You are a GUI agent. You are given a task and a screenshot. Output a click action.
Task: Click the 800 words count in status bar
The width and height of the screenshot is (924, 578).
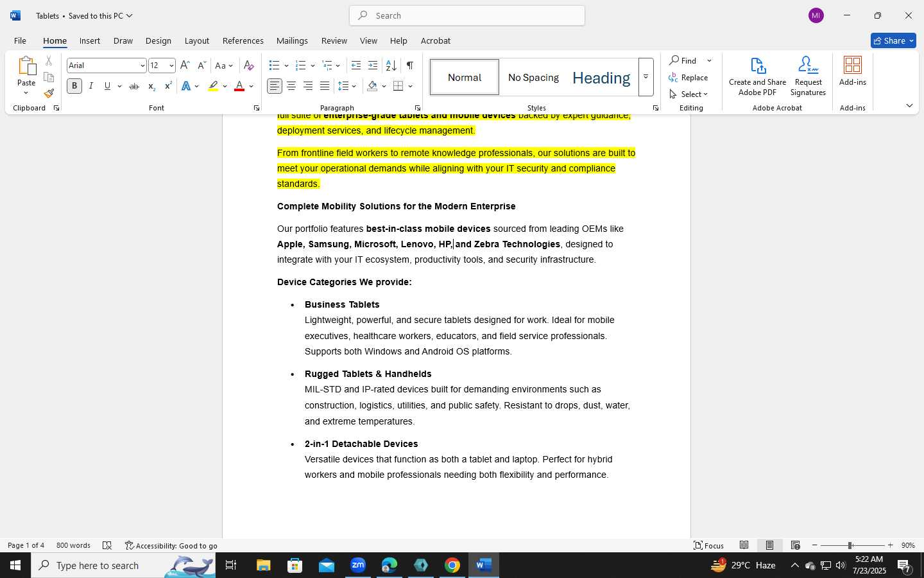73,545
